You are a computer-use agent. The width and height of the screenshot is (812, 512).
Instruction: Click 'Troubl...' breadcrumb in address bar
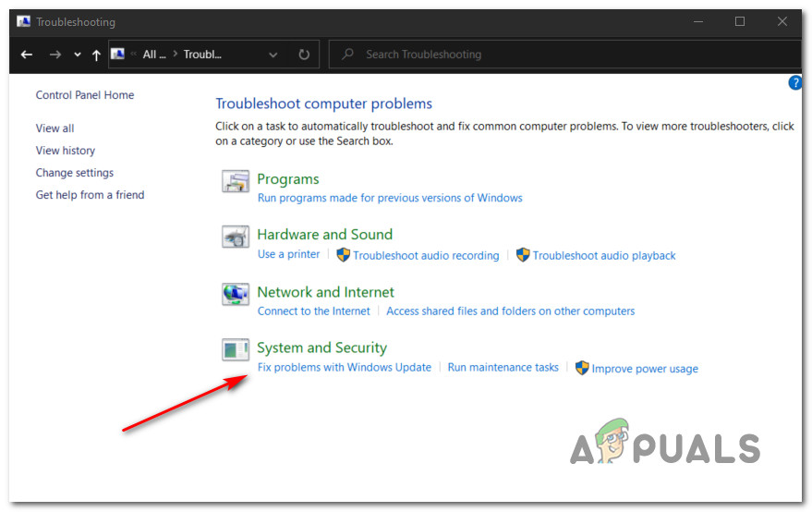tap(202, 55)
